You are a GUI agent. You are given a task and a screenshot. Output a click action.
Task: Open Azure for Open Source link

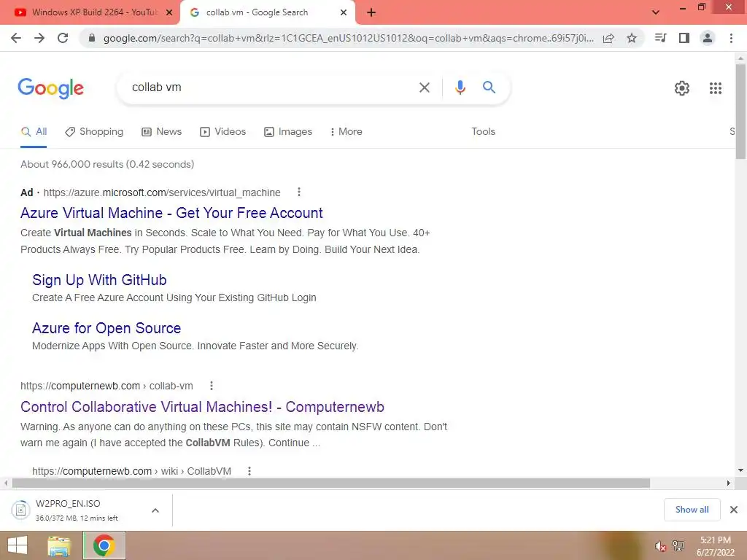coord(107,328)
